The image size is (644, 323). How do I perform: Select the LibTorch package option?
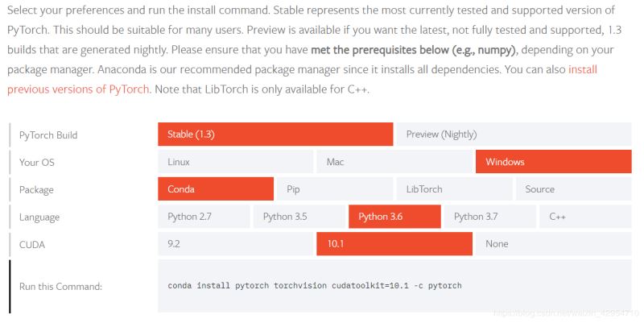[x=453, y=189]
